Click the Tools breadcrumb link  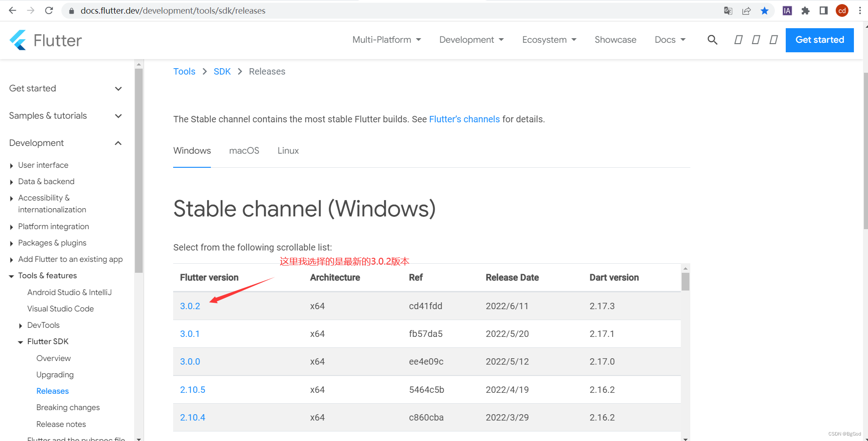(184, 71)
